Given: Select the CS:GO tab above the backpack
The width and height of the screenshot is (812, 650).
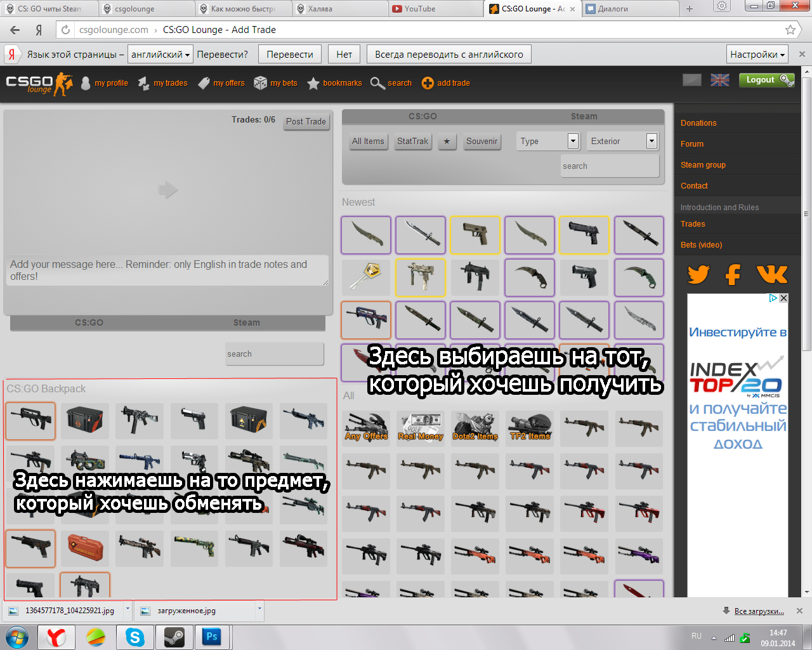Looking at the screenshot, I should [89, 322].
